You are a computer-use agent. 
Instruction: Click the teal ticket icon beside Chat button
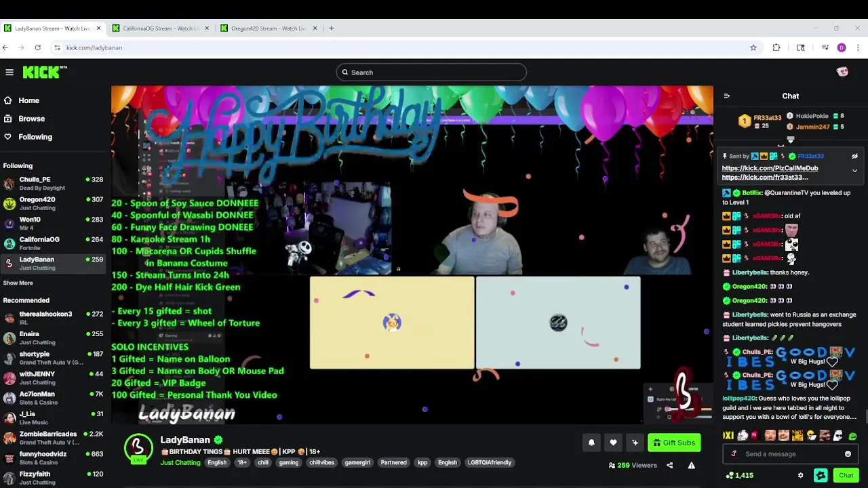tap(821, 476)
